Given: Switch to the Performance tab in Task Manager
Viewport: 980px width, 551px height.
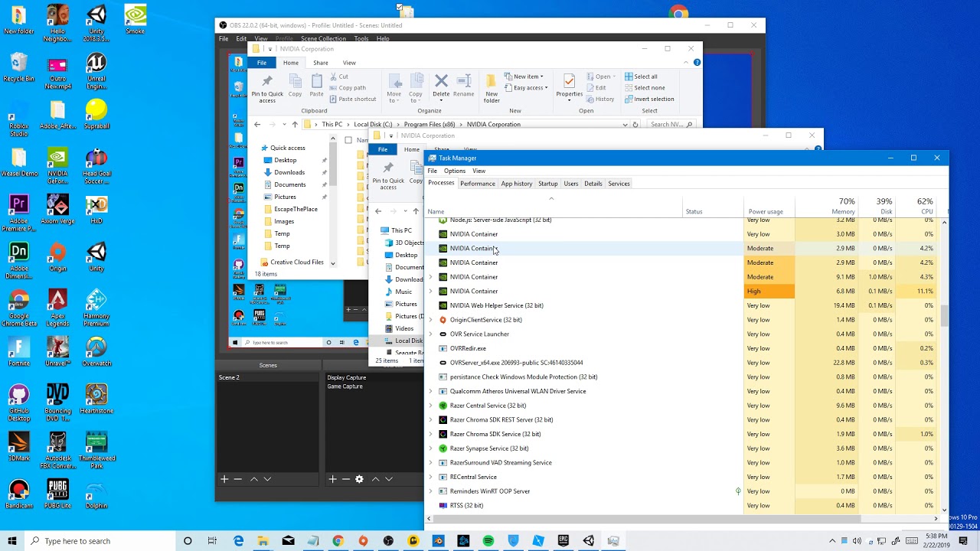Looking at the screenshot, I should 478,184.
